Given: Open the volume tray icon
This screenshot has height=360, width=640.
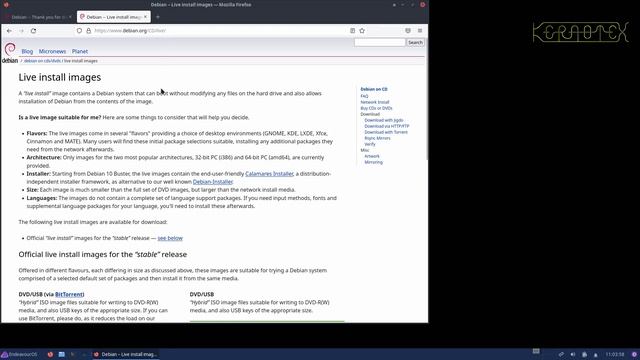Looking at the screenshot, I should [573, 354].
